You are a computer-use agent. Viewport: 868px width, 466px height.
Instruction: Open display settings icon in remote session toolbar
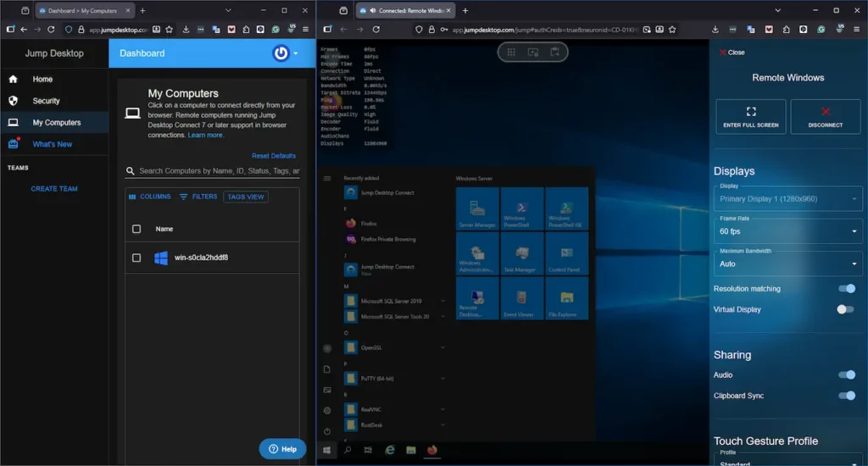click(x=533, y=52)
